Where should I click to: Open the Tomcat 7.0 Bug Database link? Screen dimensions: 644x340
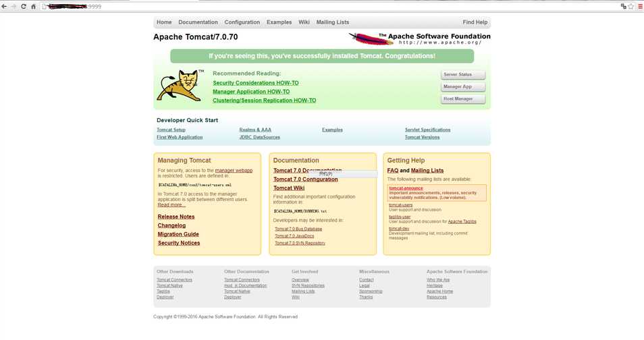pos(298,229)
